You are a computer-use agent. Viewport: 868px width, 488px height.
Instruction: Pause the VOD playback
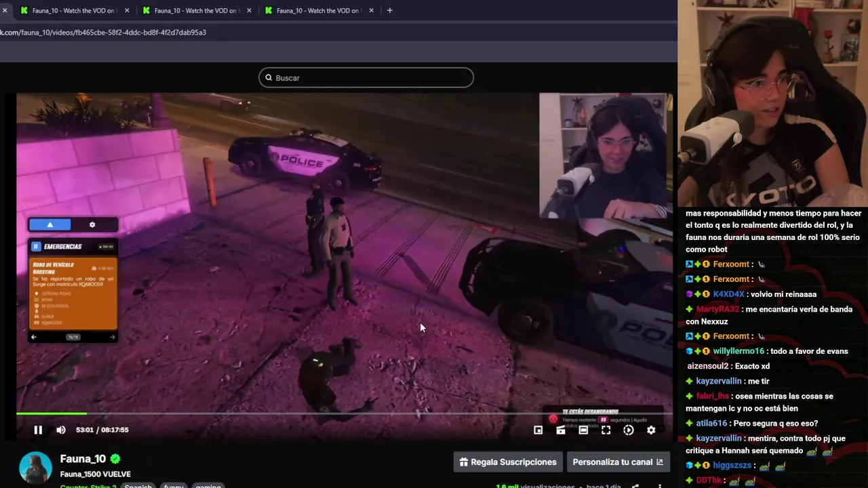(38, 430)
